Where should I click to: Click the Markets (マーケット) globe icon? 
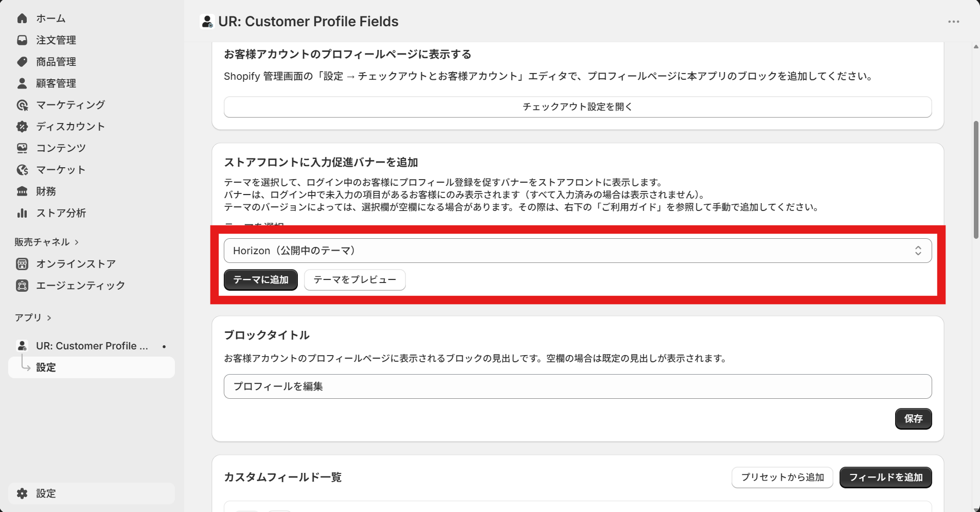tap(22, 170)
